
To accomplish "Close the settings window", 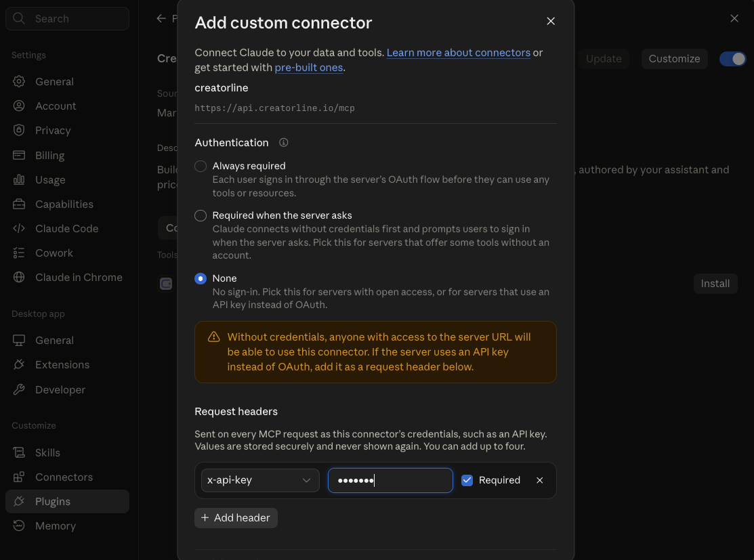I will point(734,18).
